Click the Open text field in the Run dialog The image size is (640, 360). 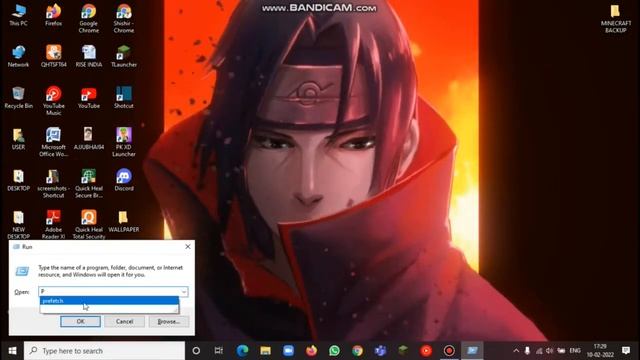(110, 291)
